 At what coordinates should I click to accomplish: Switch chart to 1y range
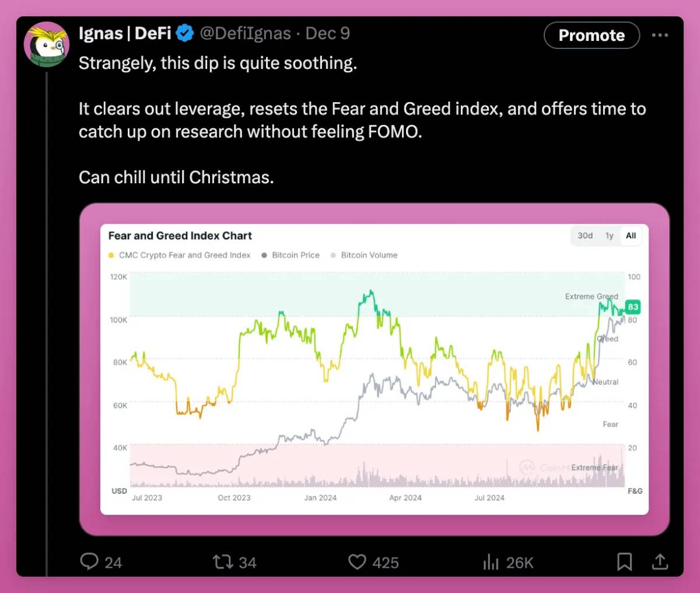point(609,236)
